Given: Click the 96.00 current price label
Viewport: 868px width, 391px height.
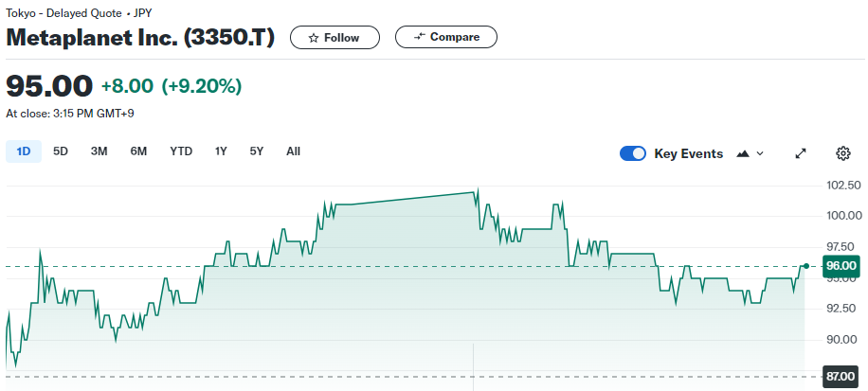Looking at the screenshot, I should click(x=841, y=266).
